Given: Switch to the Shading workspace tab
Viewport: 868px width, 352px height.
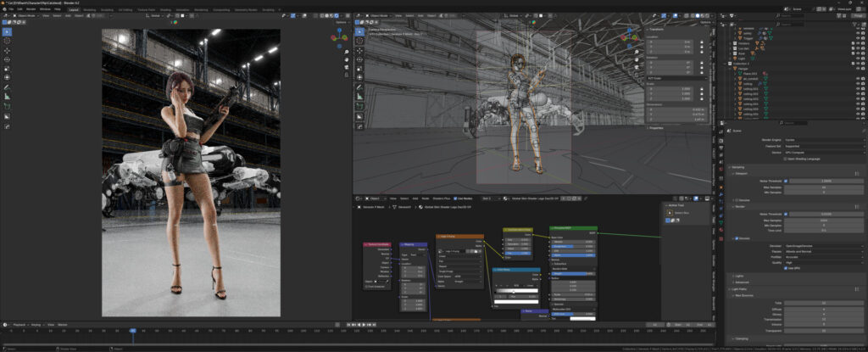Looking at the screenshot, I should [x=165, y=9].
